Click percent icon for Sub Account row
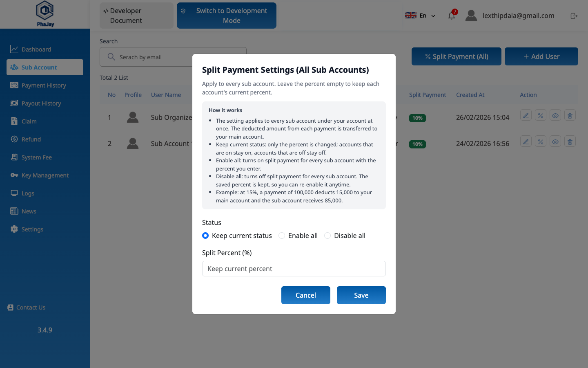The image size is (588, 368). tap(541, 141)
